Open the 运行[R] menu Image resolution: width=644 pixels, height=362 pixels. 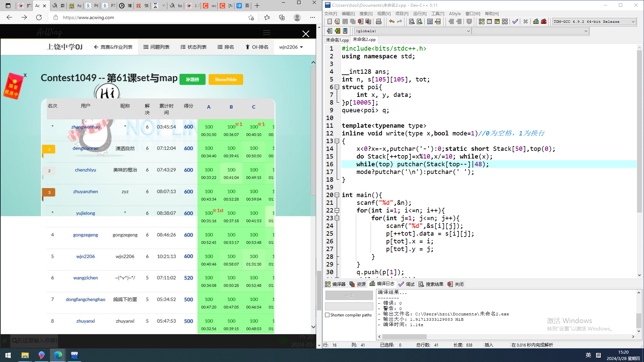pyautogui.click(x=420, y=13)
